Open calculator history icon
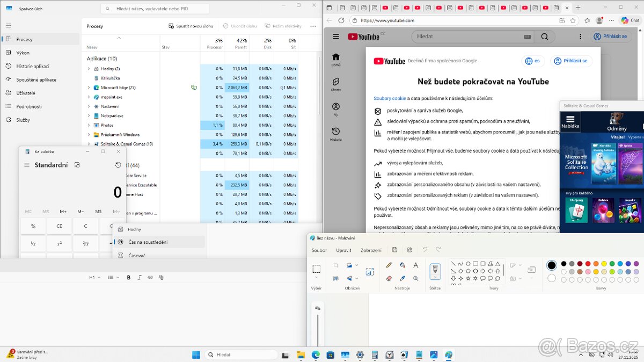Screen dimensions: 644x362 point(118,165)
